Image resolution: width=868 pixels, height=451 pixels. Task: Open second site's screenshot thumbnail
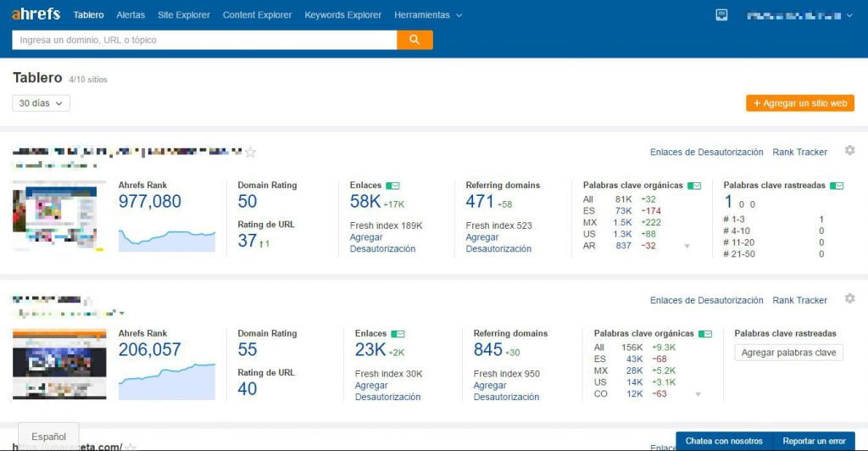coord(59,365)
